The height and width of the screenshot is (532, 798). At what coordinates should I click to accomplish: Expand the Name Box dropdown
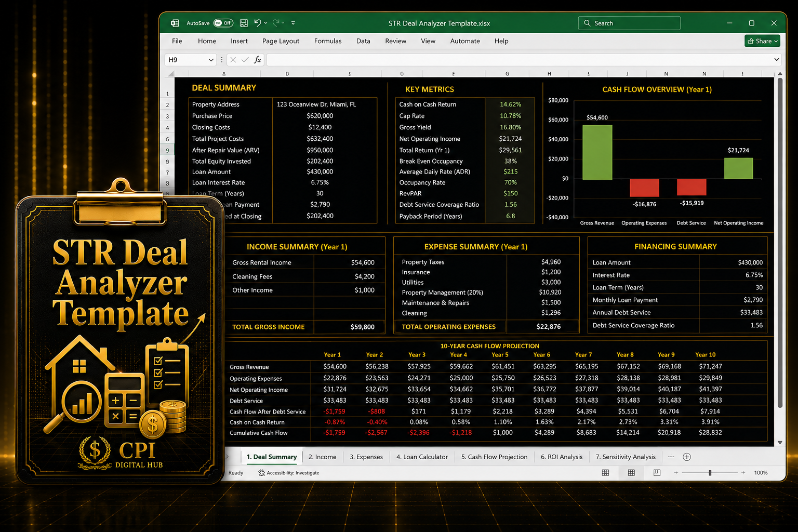coord(211,60)
